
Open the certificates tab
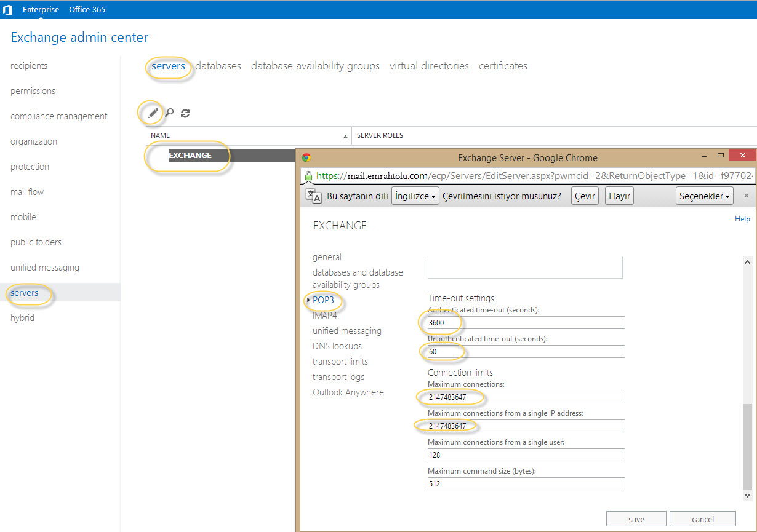coord(503,66)
